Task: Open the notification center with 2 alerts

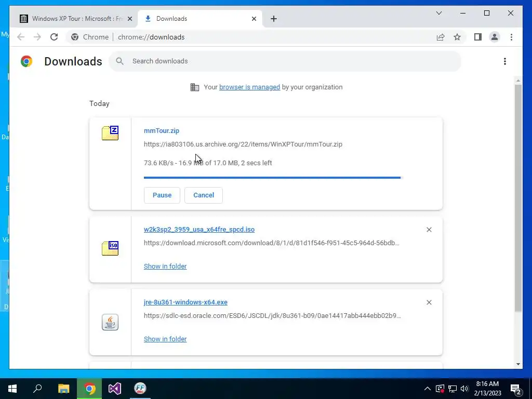Action: pos(516,389)
